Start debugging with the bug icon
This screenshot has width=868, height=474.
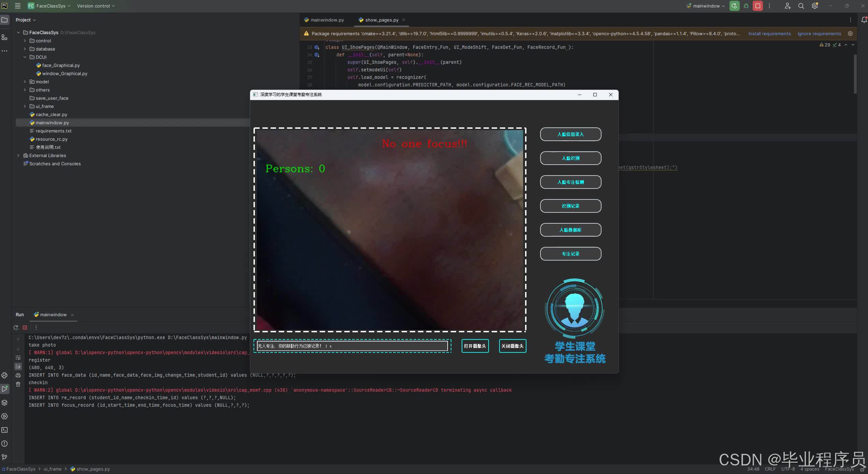tap(746, 6)
